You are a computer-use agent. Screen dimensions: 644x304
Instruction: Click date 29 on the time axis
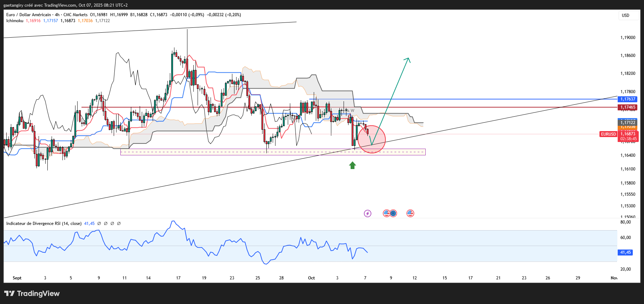[578, 278]
